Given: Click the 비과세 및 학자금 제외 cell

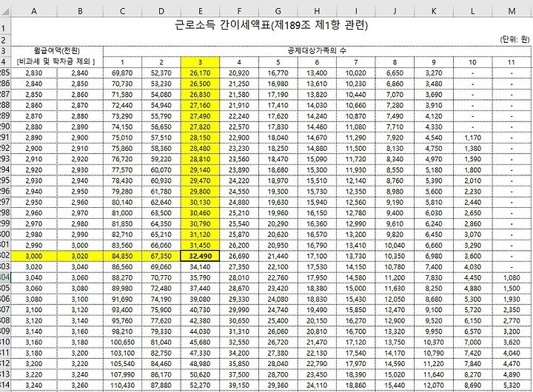Looking at the screenshot, I should click(57, 62).
